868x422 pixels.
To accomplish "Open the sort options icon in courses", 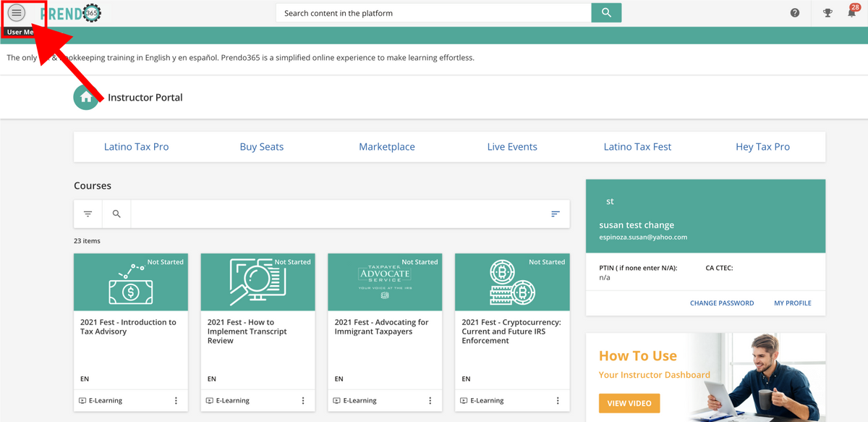I will point(556,214).
